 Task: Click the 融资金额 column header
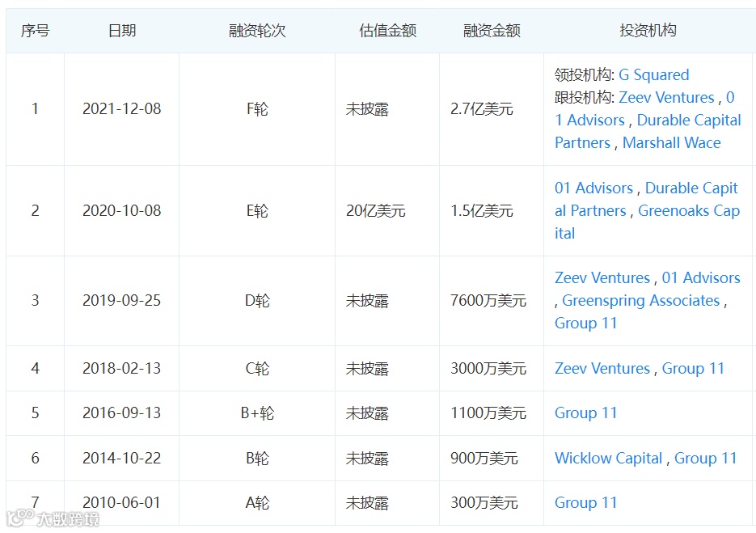(492, 31)
